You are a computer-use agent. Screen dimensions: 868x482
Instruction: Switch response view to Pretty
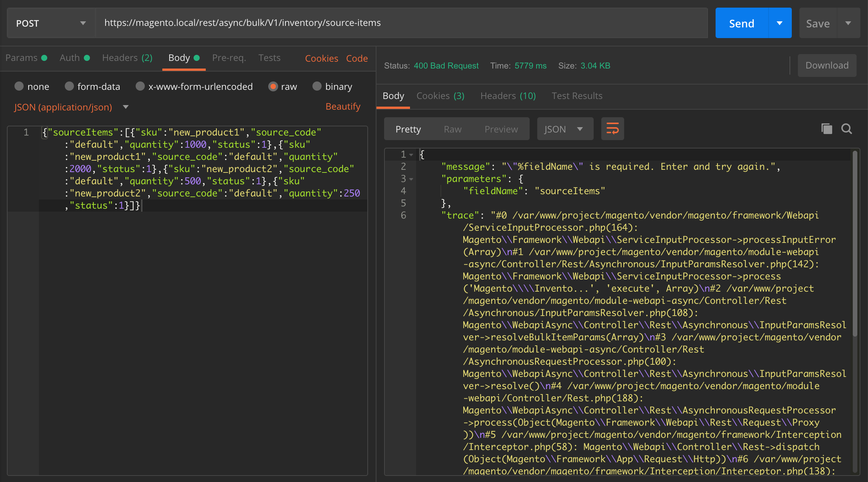408,129
